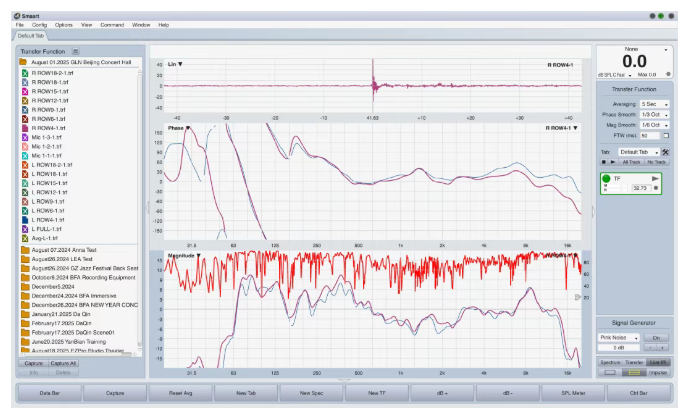Start the TF measurement play arrow
The width and height of the screenshot is (694, 411).
[x=656, y=177]
